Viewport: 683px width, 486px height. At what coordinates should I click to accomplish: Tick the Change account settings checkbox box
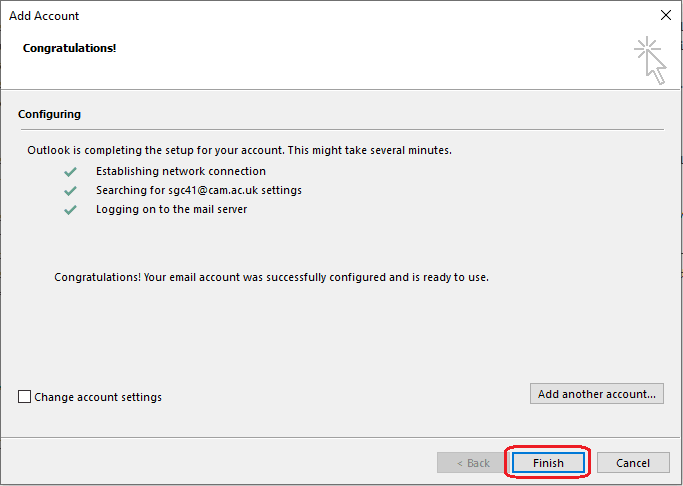point(25,397)
